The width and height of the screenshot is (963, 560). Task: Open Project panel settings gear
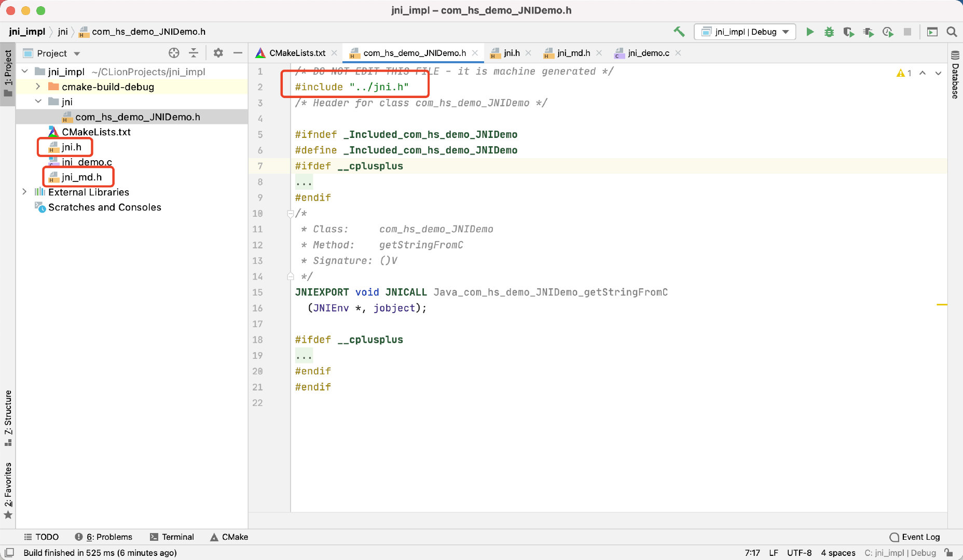(x=218, y=53)
